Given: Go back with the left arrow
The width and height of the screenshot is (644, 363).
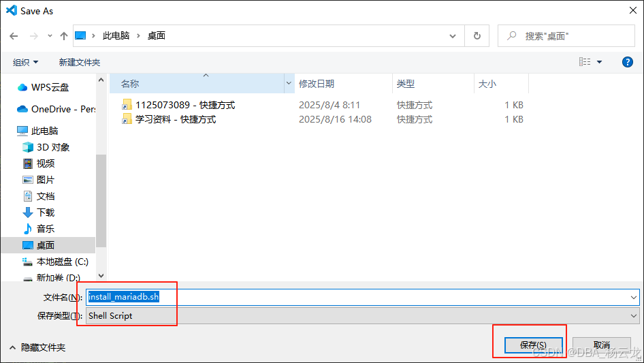Looking at the screenshot, I should 14,36.
